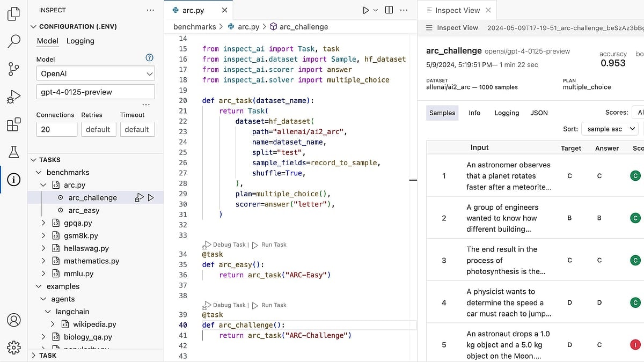Screen dimensions: 644x362
Task: Open the Run and Debug view
Action: (x=14, y=97)
